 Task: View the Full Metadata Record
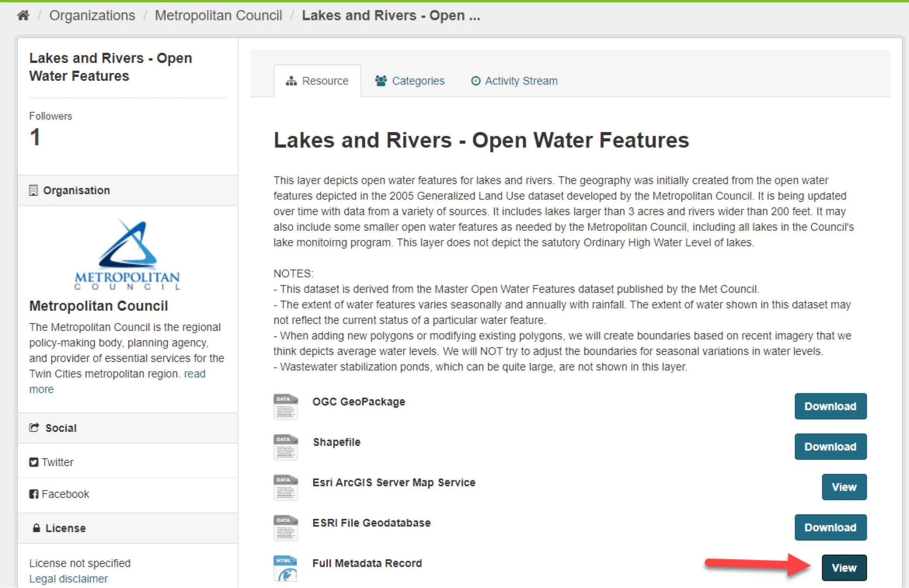coord(844,568)
